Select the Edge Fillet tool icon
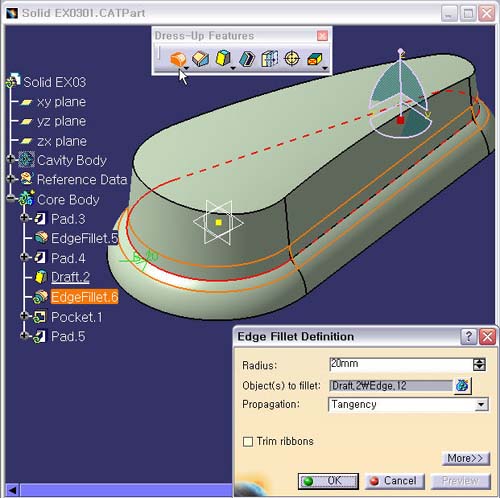 pos(178,59)
